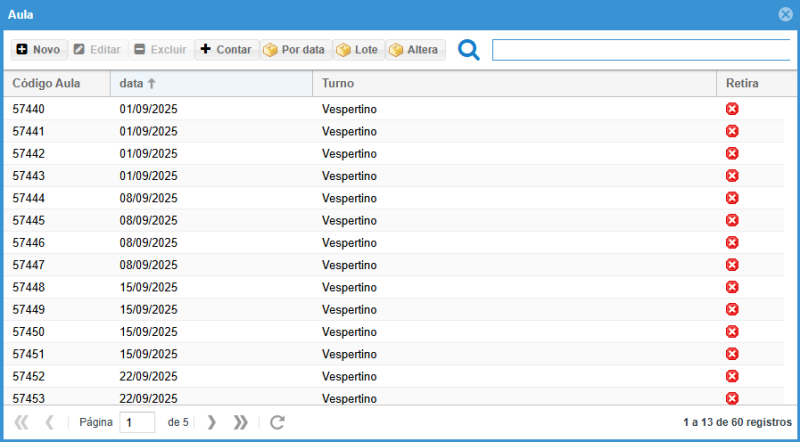Image resolution: width=800 pixels, height=442 pixels.
Task: Click the Lote package button
Action: [x=358, y=50]
